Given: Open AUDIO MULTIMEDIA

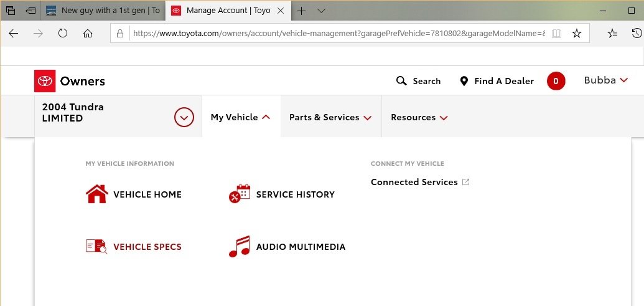Looking at the screenshot, I should pyautogui.click(x=301, y=247).
